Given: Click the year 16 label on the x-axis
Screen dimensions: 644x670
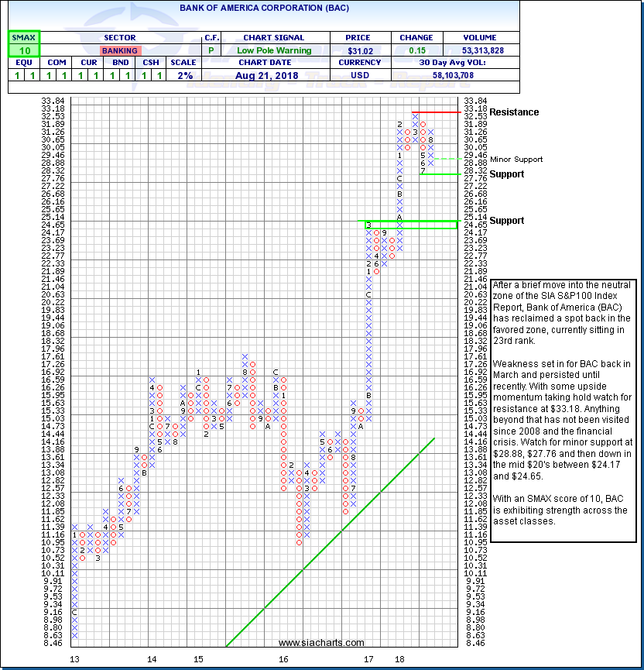Looking at the screenshot, I should click(x=283, y=659).
